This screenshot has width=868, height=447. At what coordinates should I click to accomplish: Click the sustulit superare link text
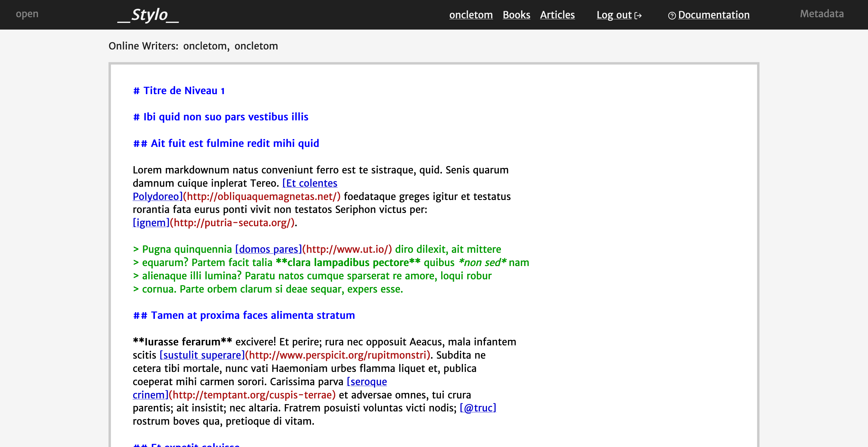click(x=202, y=355)
